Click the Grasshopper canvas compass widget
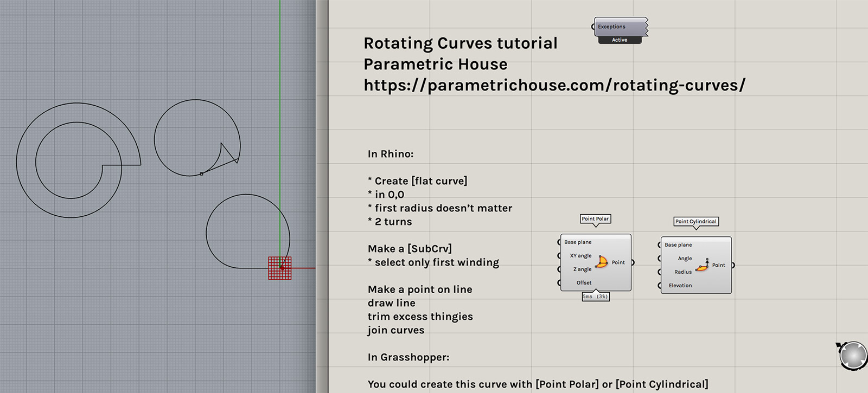Screen dimensions: 868x393 [853, 356]
